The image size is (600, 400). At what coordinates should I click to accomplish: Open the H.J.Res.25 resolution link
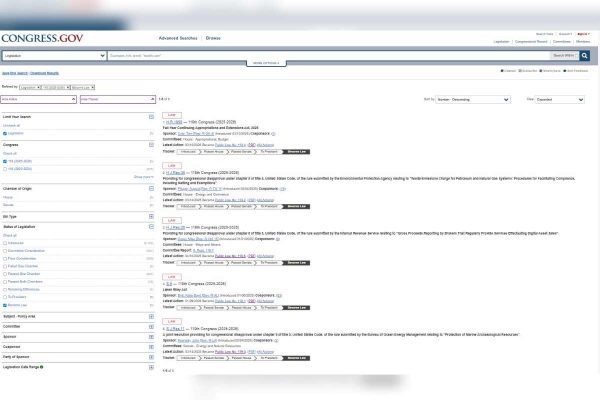click(176, 227)
